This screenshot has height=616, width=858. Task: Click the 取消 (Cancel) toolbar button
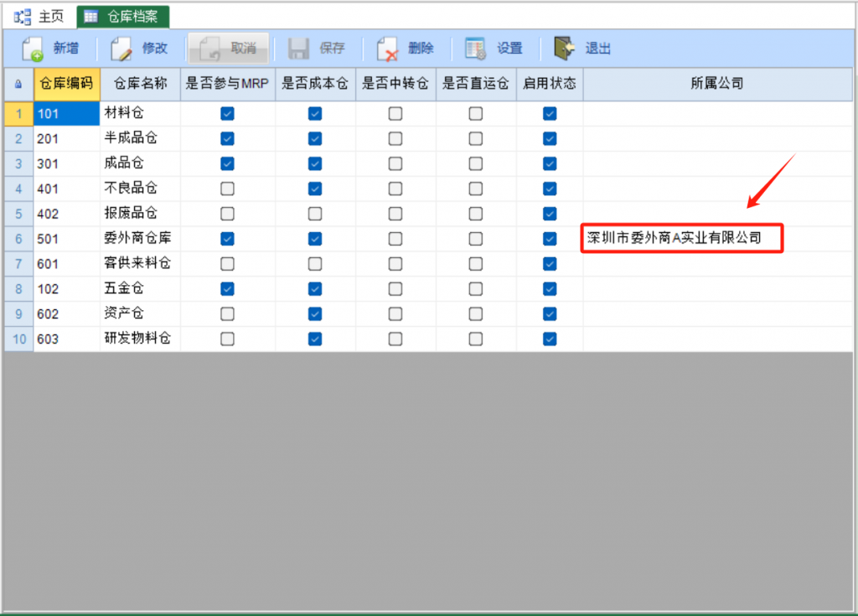[228, 49]
